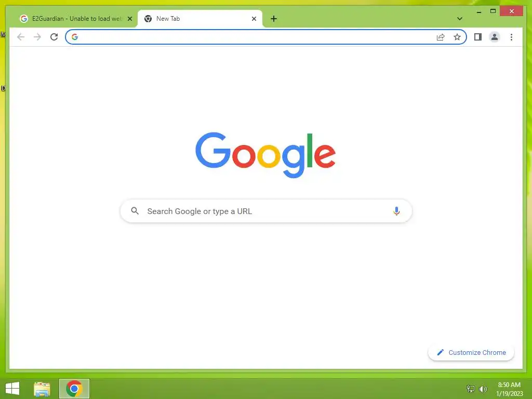Image resolution: width=532 pixels, height=399 pixels.
Task: Open the Chrome three-dot menu
Action: click(511, 37)
